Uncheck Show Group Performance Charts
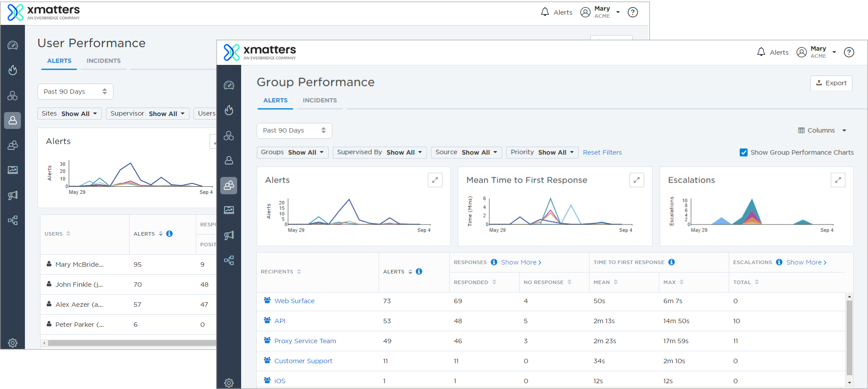 pos(743,152)
